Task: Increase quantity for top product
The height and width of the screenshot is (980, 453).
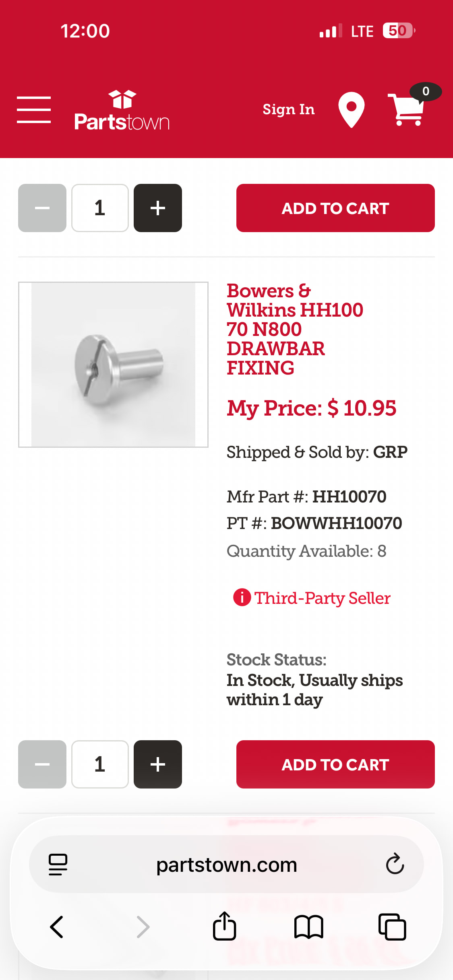Action: [x=157, y=208]
